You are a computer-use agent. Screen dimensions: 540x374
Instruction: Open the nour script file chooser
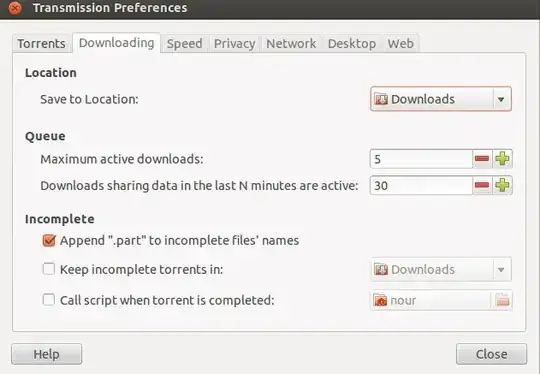[x=441, y=300]
